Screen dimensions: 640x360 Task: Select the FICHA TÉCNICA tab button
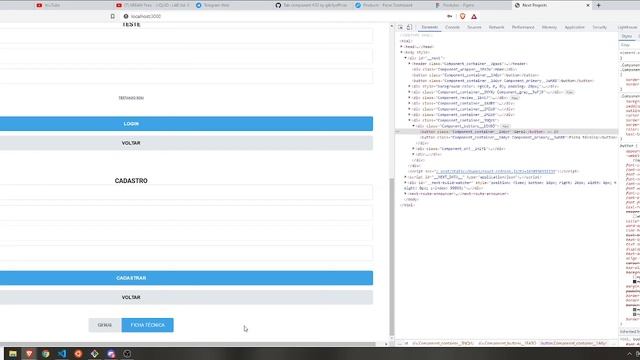pyautogui.click(x=147, y=325)
